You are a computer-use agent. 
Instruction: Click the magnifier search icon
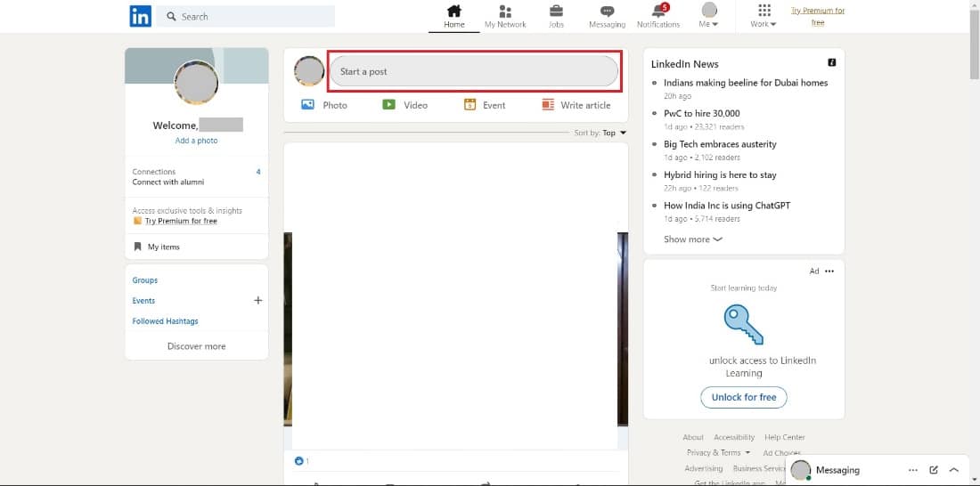pos(171,16)
